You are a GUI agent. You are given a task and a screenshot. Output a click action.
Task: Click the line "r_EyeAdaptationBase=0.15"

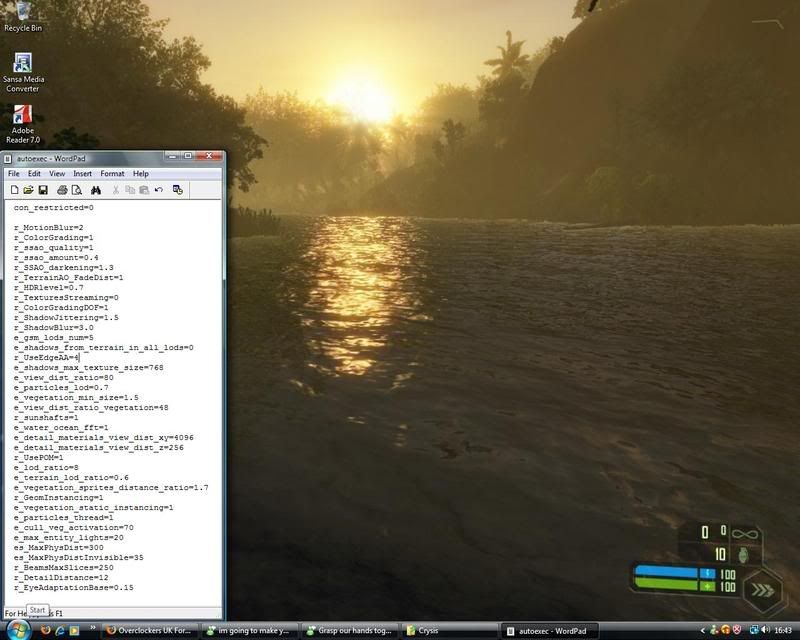pyautogui.click(x=73, y=588)
